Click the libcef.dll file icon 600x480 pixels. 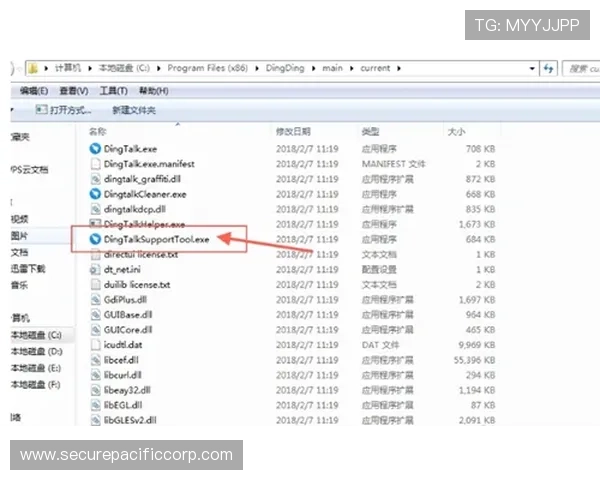95,360
